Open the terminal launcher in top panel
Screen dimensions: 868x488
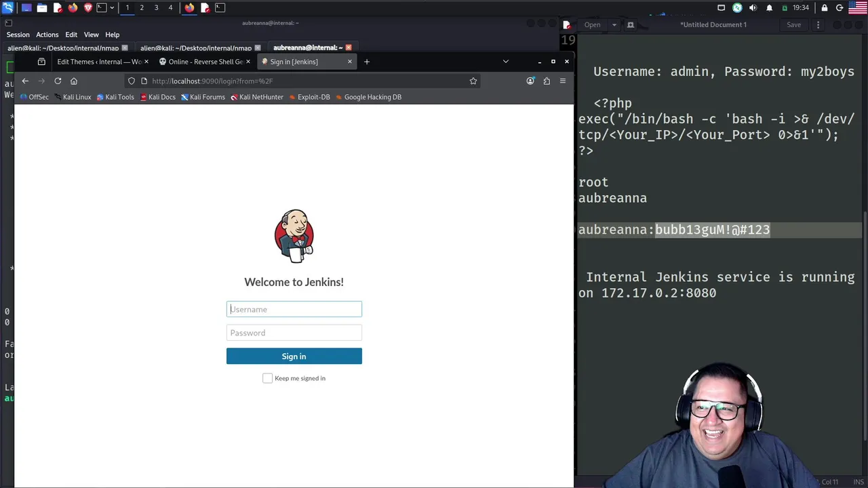click(x=102, y=7)
